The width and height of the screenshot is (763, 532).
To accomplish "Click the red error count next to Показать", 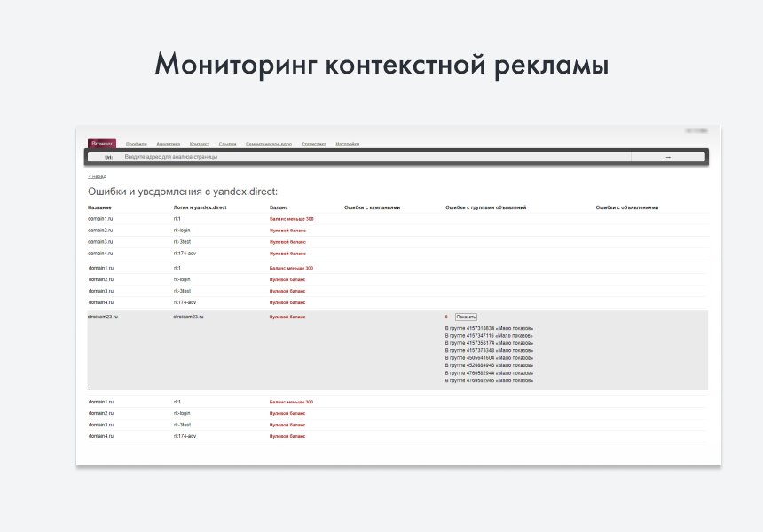I will coord(446,317).
